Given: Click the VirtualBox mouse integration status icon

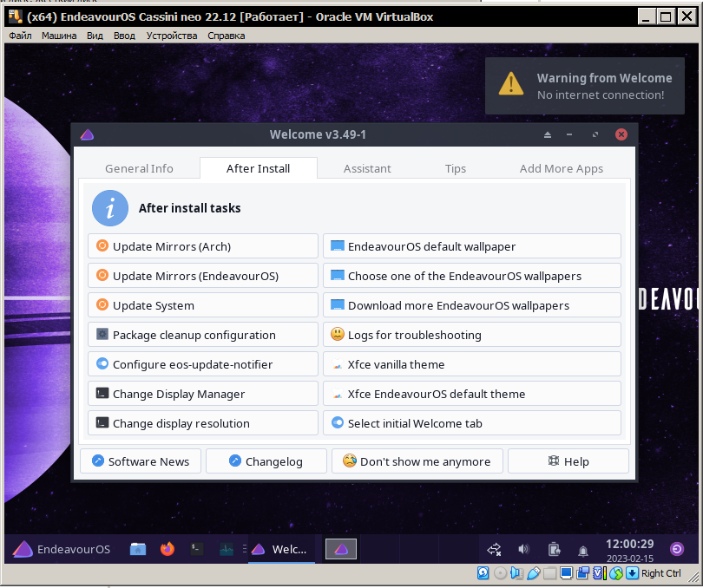Looking at the screenshot, I should point(616,573).
